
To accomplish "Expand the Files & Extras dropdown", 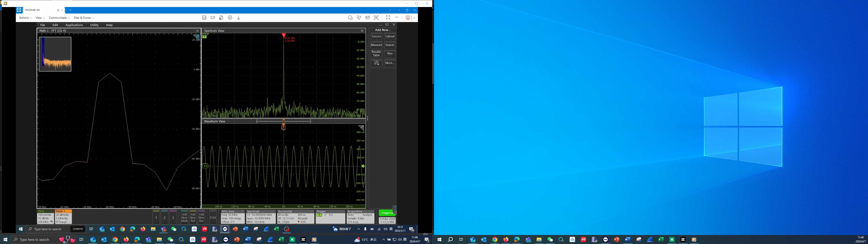I will (x=84, y=18).
